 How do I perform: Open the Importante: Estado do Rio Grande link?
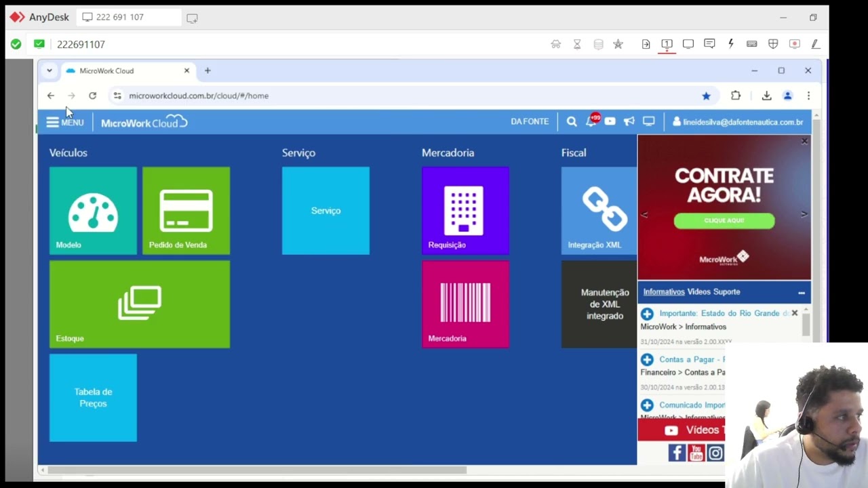click(x=724, y=313)
